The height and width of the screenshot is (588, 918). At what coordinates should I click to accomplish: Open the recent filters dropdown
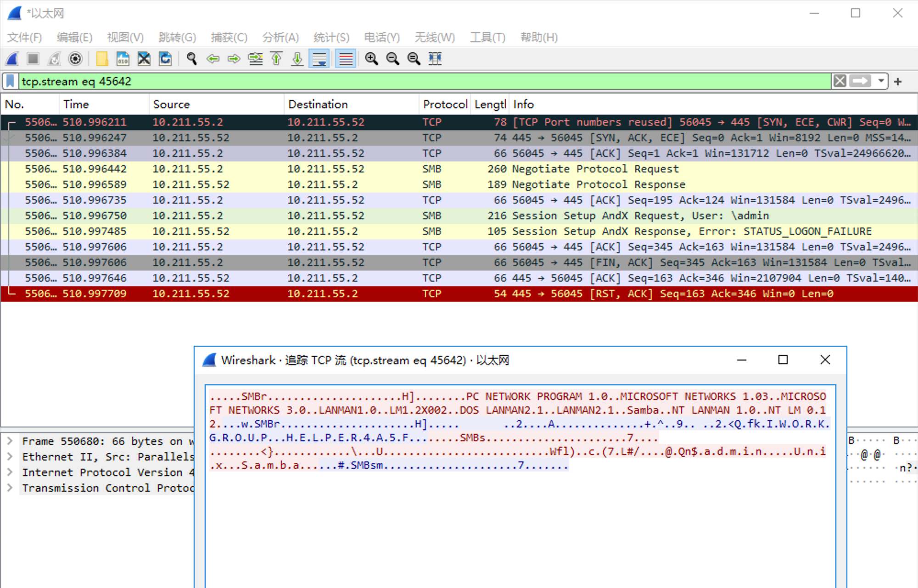(x=881, y=81)
